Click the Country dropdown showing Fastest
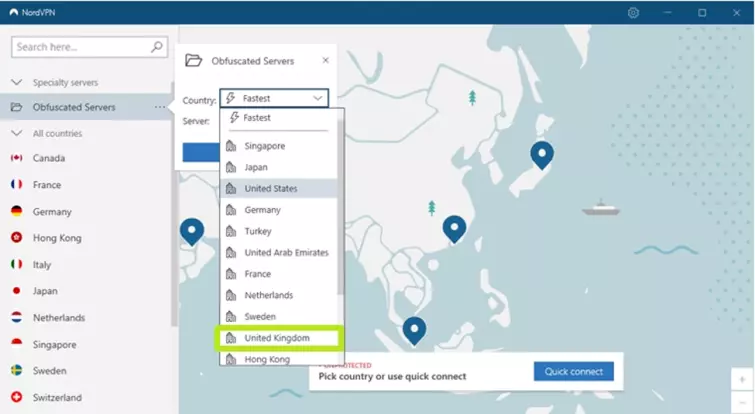The height and width of the screenshot is (414, 755). (274, 98)
